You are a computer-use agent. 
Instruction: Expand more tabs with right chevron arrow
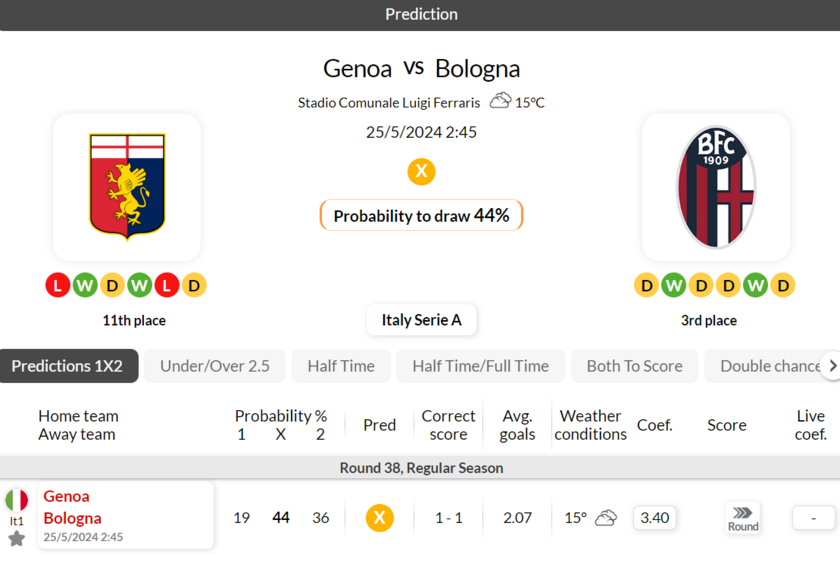click(x=832, y=365)
